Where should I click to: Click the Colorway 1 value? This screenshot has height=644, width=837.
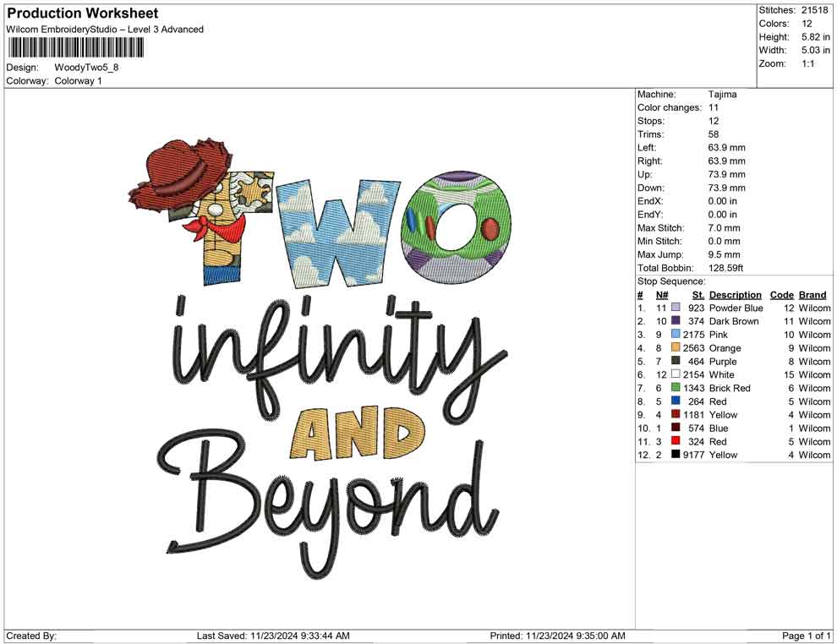pyautogui.click(x=78, y=81)
